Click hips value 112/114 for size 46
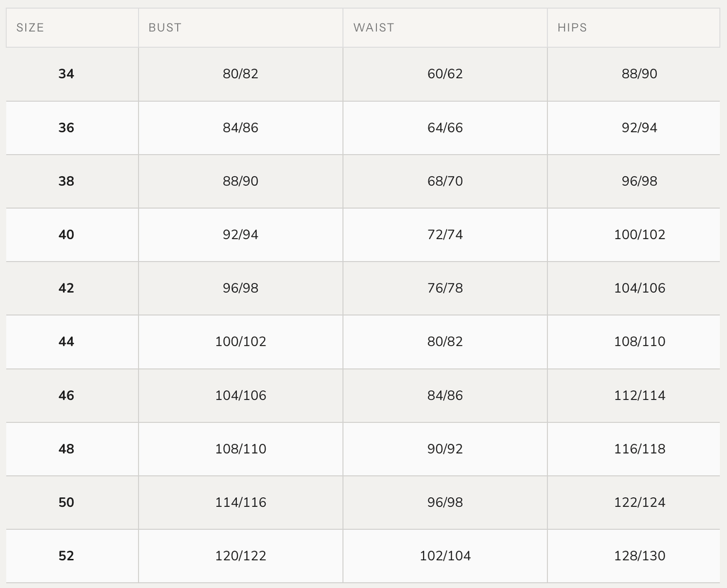Screen dimensions: 727x588 coord(640,395)
